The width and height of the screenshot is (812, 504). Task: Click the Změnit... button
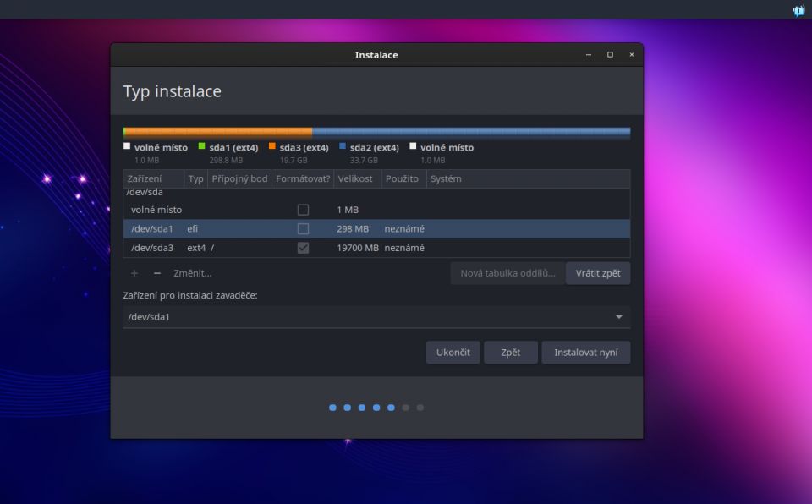click(193, 273)
